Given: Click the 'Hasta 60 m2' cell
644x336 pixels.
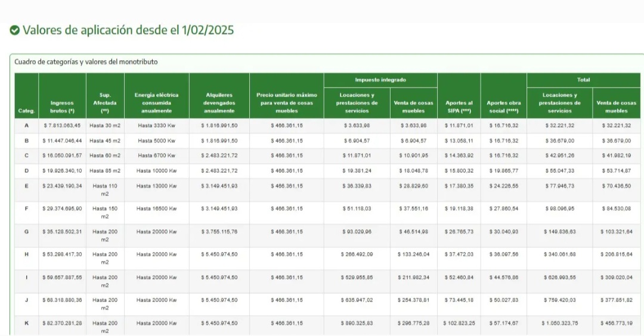Looking at the screenshot, I should (105, 155).
